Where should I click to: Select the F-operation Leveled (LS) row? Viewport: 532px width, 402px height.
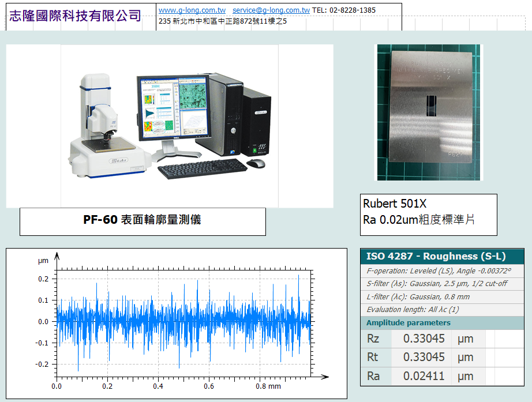pos(442,270)
